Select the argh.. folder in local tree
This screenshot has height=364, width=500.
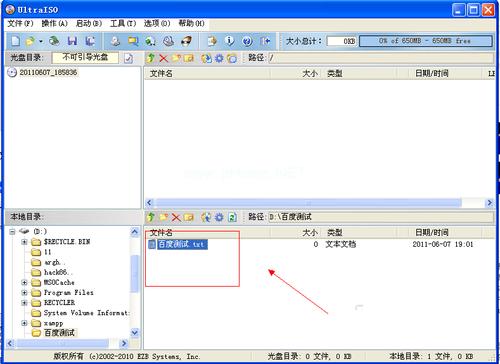pos(54,262)
